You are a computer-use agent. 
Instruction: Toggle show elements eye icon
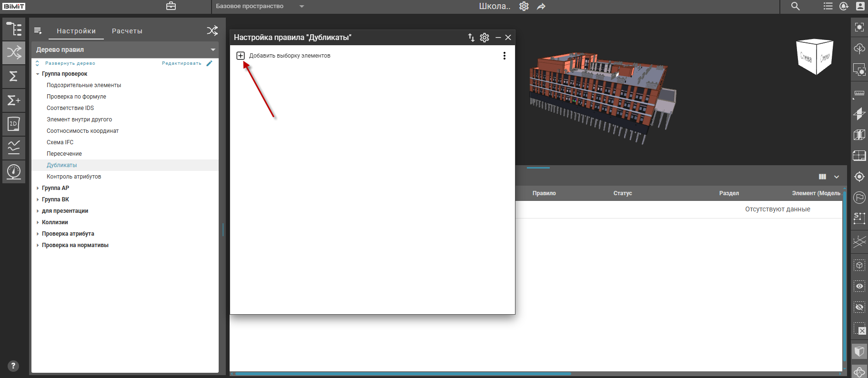click(x=859, y=286)
